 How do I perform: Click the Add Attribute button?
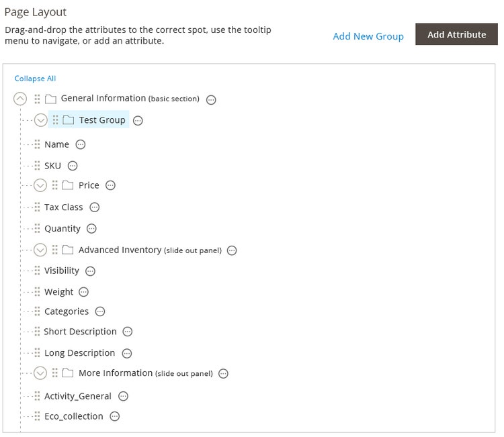456,35
